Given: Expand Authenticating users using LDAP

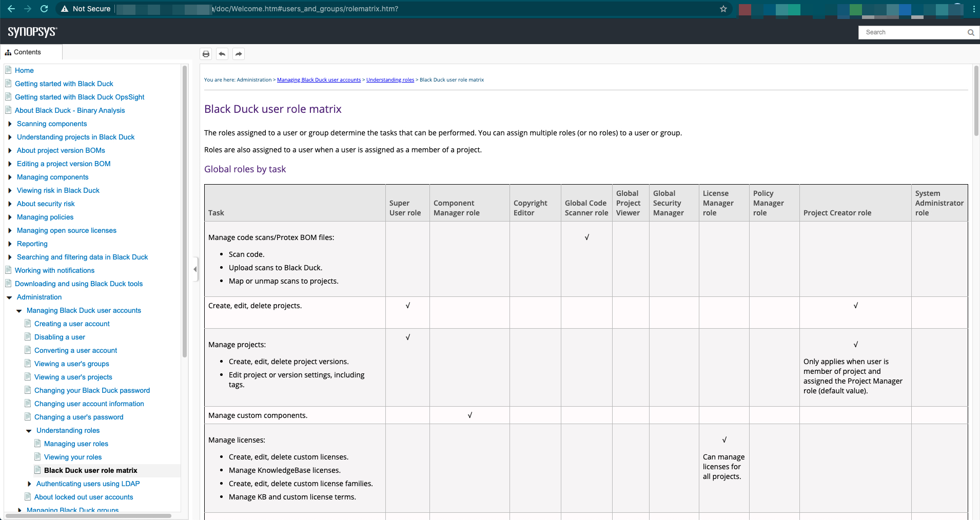Looking at the screenshot, I should coord(29,484).
